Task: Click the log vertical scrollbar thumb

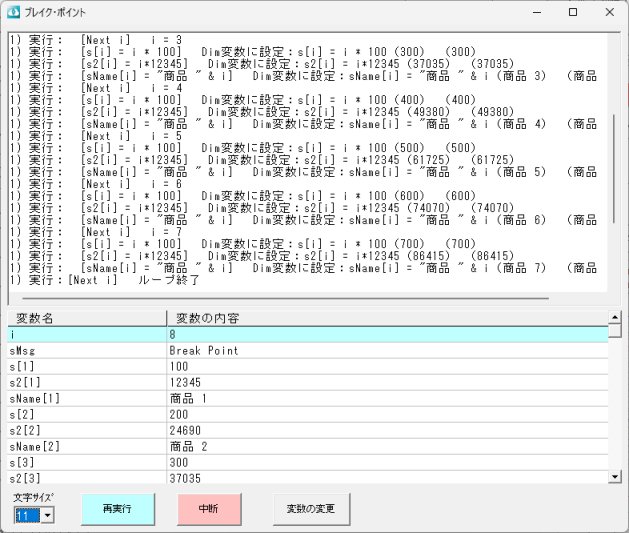Action: [x=614, y=168]
